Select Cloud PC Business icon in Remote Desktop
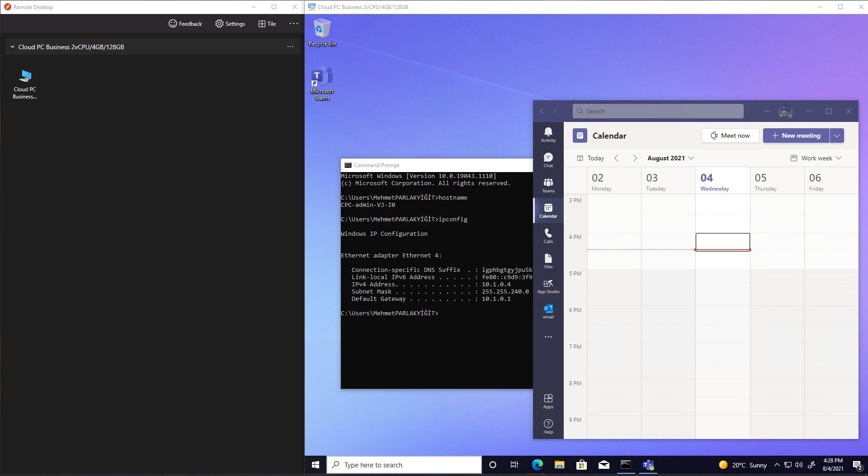The width and height of the screenshot is (868, 476). pos(25,84)
